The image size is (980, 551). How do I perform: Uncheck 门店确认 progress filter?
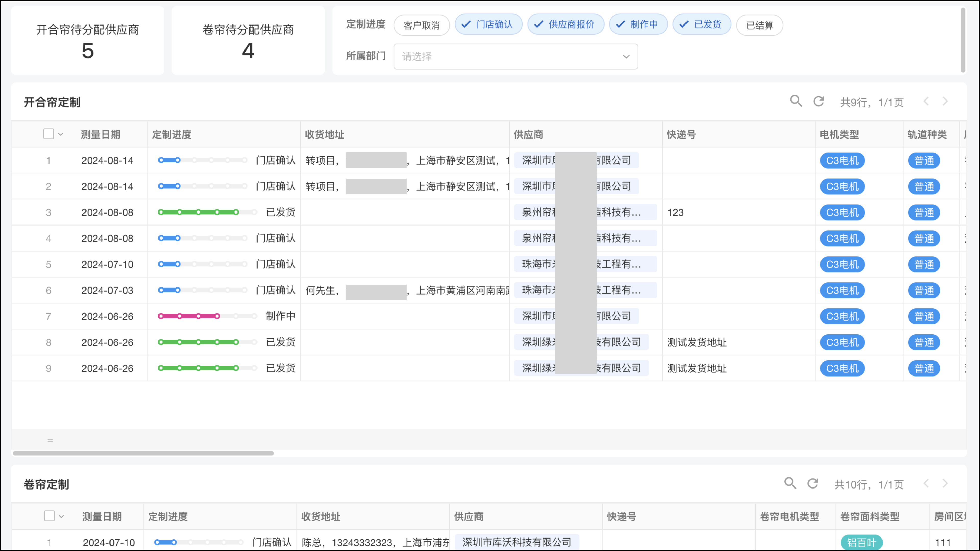(488, 24)
